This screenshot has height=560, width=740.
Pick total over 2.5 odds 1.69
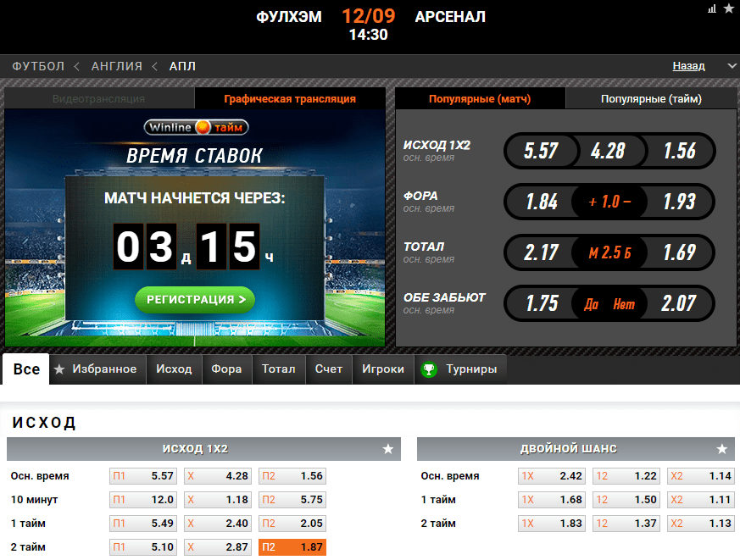point(679,252)
